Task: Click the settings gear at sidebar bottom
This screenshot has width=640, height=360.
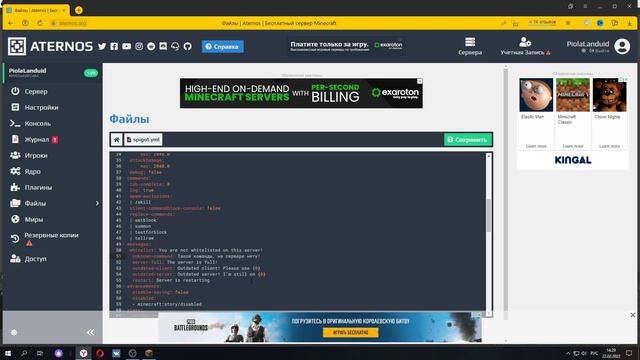Action: click(14, 332)
